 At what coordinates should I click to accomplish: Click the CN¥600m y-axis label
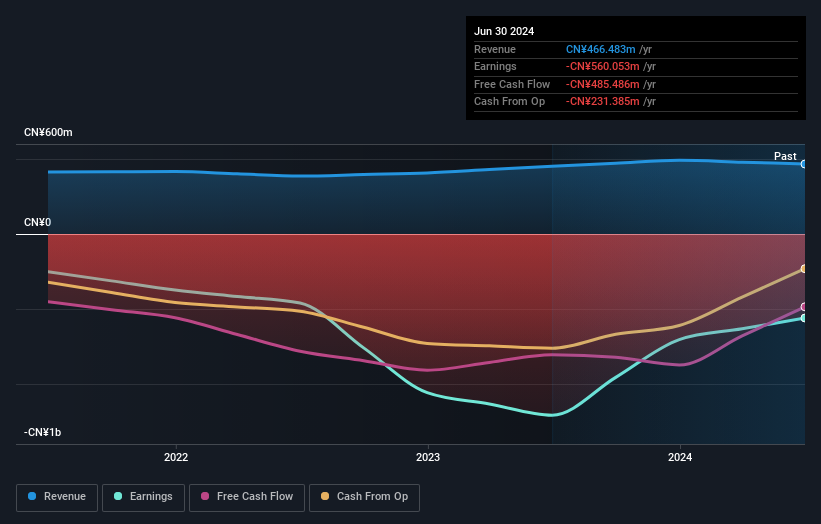coord(48,132)
